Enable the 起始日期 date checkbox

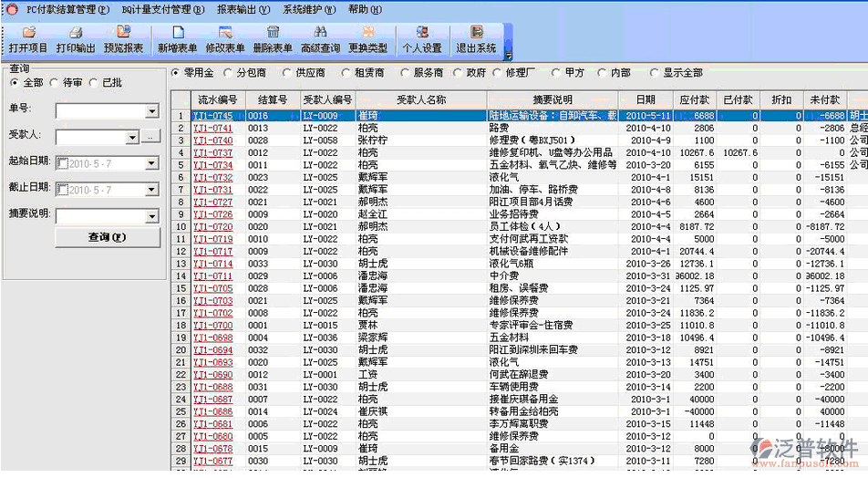tap(62, 163)
